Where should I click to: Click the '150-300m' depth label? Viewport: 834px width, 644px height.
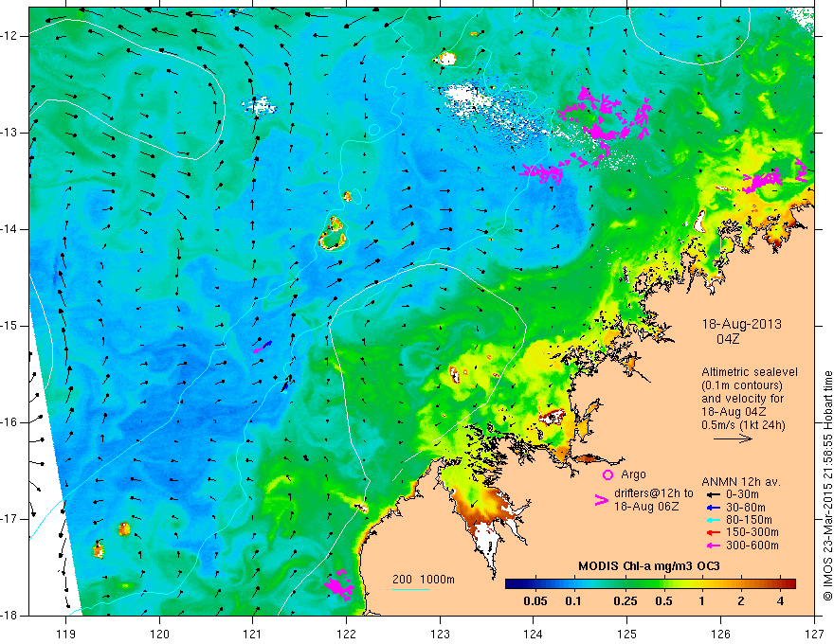[752, 532]
